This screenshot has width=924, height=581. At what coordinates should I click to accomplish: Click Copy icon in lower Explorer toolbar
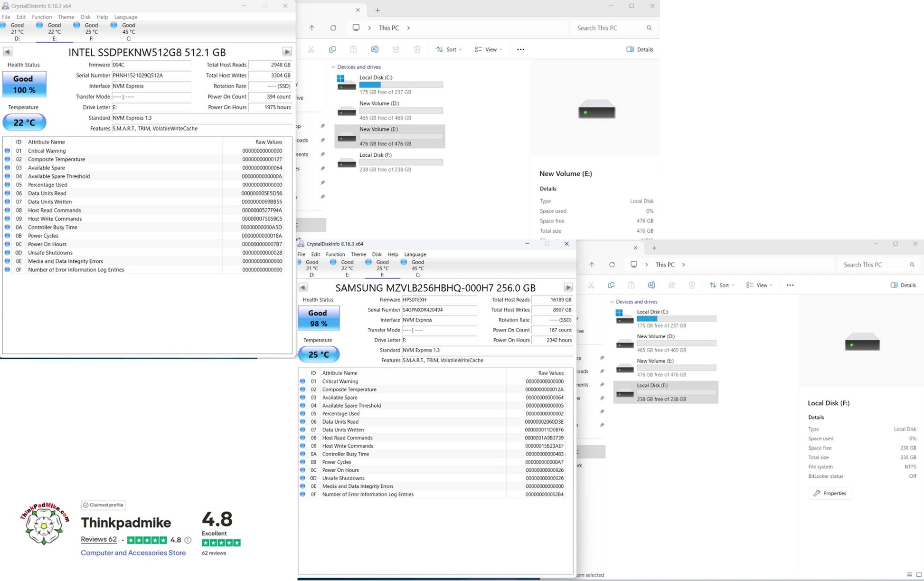click(611, 285)
